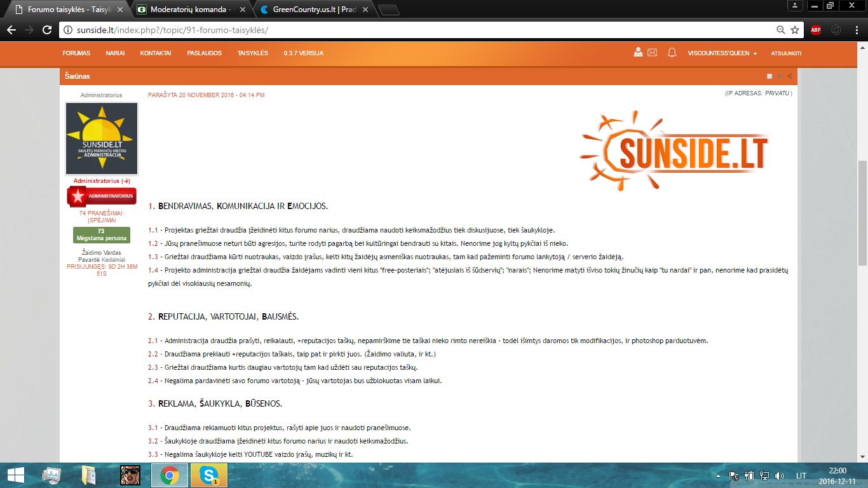Open the FORUMAS menu item

(x=76, y=53)
